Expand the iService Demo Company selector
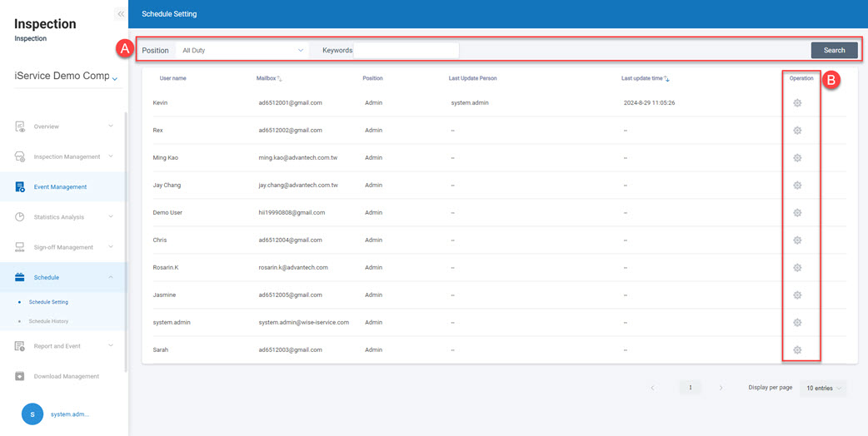Image resolution: width=868 pixels, height=436 pixels. pyautogui.click(x=115, y=79)
